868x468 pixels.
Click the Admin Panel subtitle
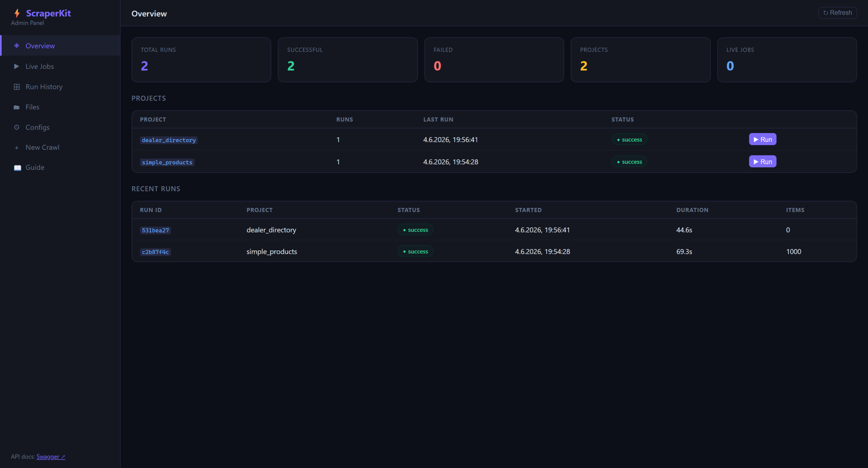tap(27, 23)
